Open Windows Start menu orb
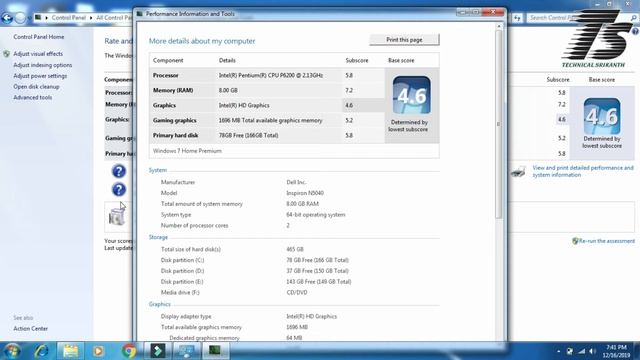Screen dimensions: 640x360 pyautogui.click(x=11, y=351)
